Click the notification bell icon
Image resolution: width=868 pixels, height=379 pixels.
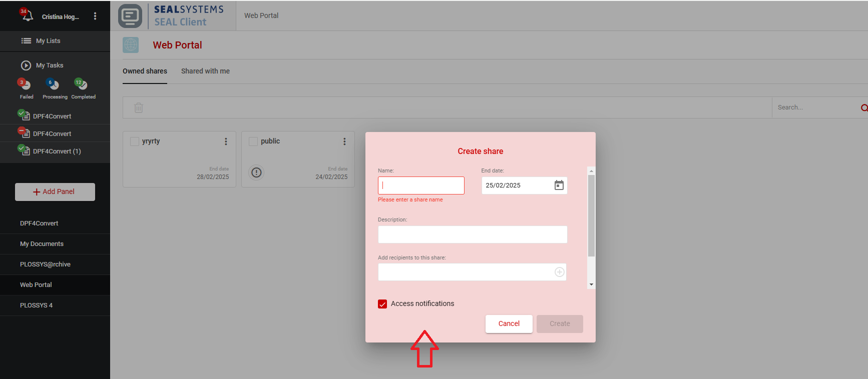coord(27,16)
